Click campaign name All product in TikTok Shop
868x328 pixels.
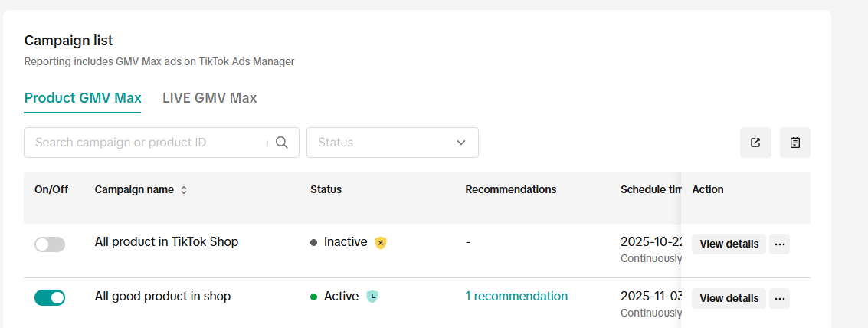[166, 242]
